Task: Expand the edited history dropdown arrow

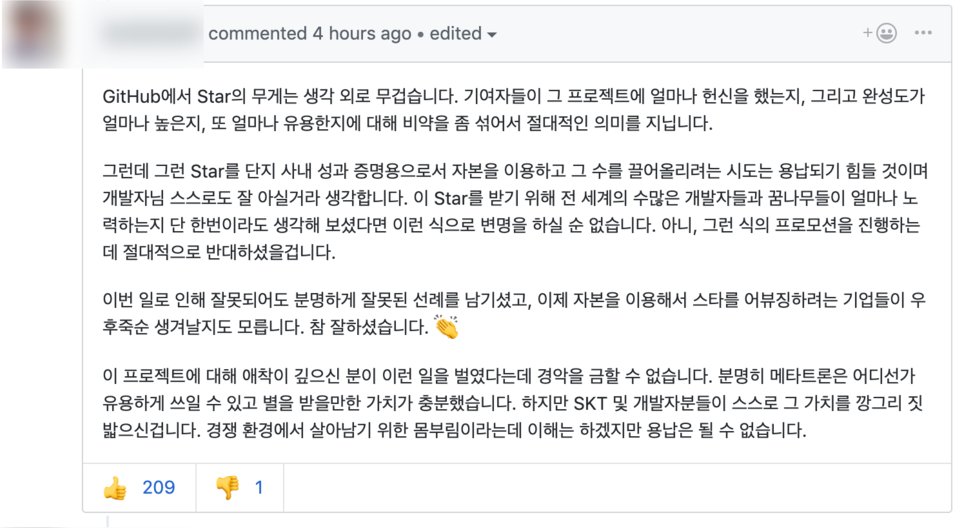Action: pos(492,35)
